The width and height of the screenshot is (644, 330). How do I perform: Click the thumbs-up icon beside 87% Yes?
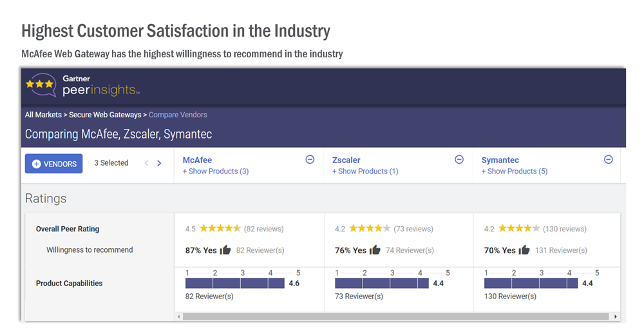coord(225,249)
